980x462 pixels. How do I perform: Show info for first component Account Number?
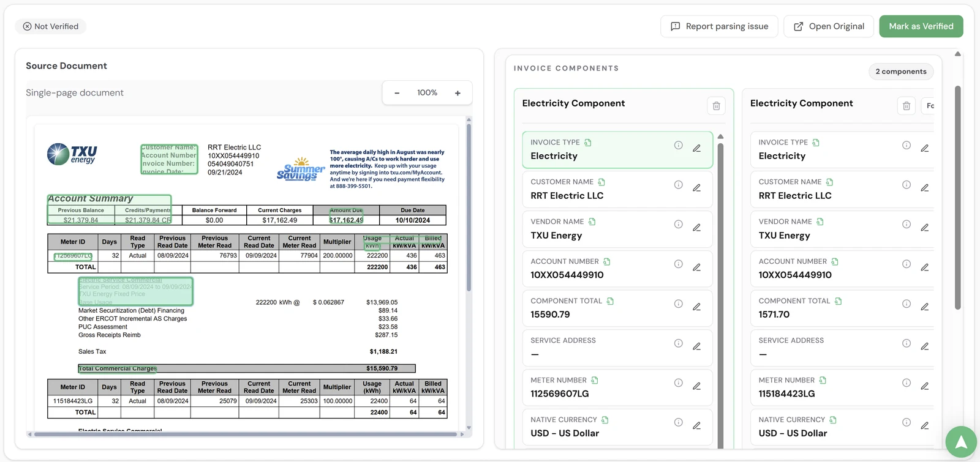click(x=679, y=264)
